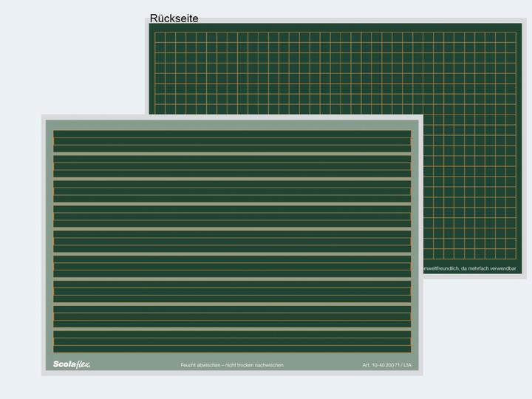Click the "umweltfreundlich, da mehrfach verwendbar" text
Screen dimensions: 532x399
[470, 268]
